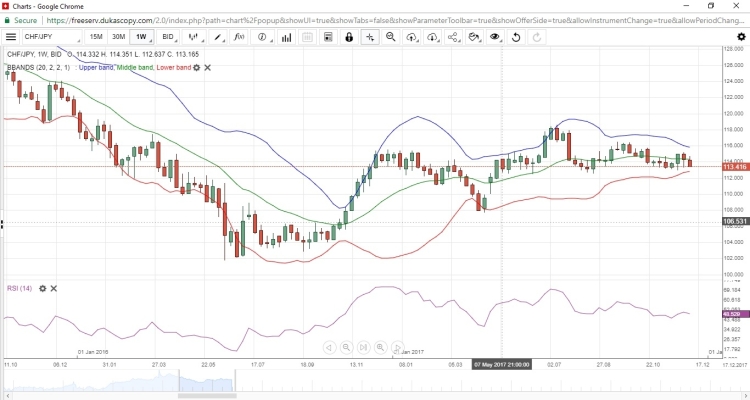The image size is (750, 400).
Task: Toggle the eye visibility options
Action: (x=494, y=37)
